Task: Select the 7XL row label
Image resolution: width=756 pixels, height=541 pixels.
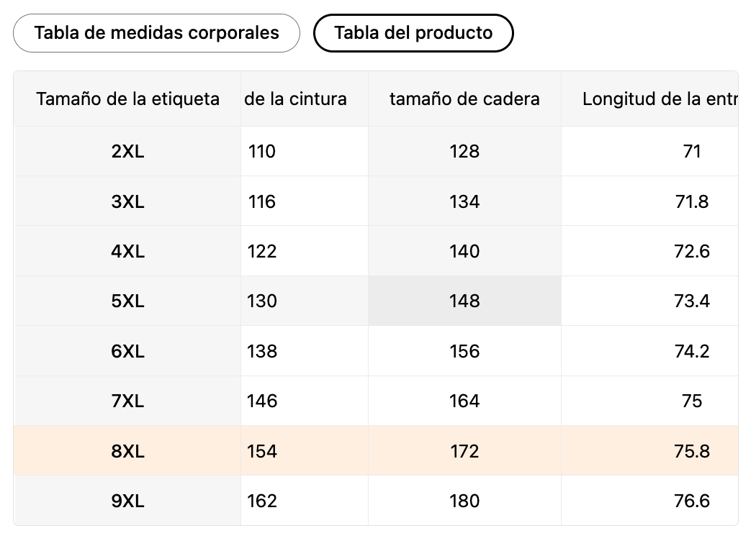Action: click(x=128, y=401)
